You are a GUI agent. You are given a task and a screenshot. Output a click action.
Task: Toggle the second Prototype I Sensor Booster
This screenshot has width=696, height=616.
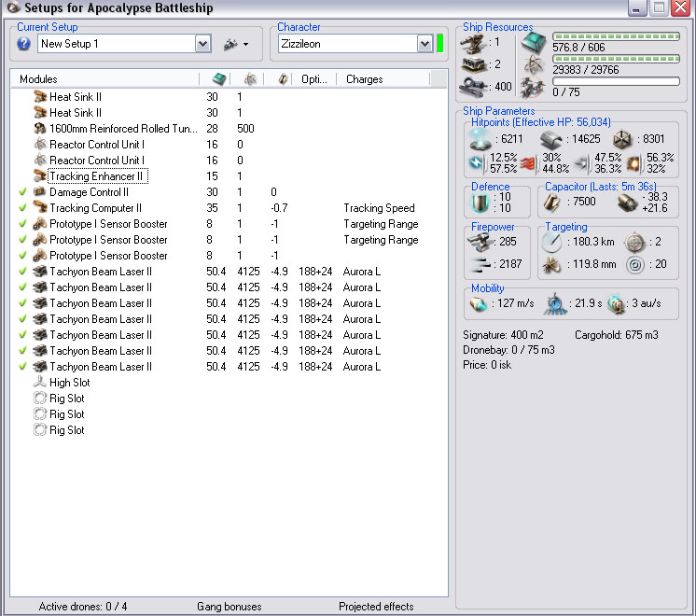click(22, 239)
